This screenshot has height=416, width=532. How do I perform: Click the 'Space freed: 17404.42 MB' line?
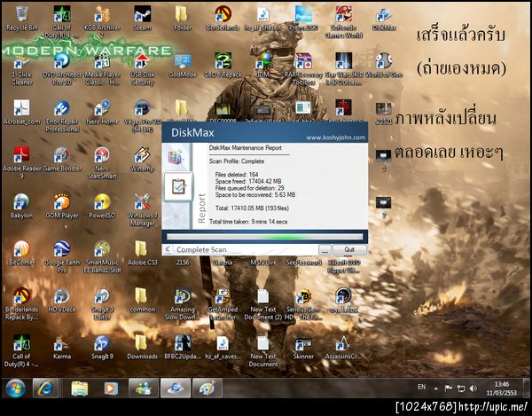pyautogui.click(x=248, y=181)
